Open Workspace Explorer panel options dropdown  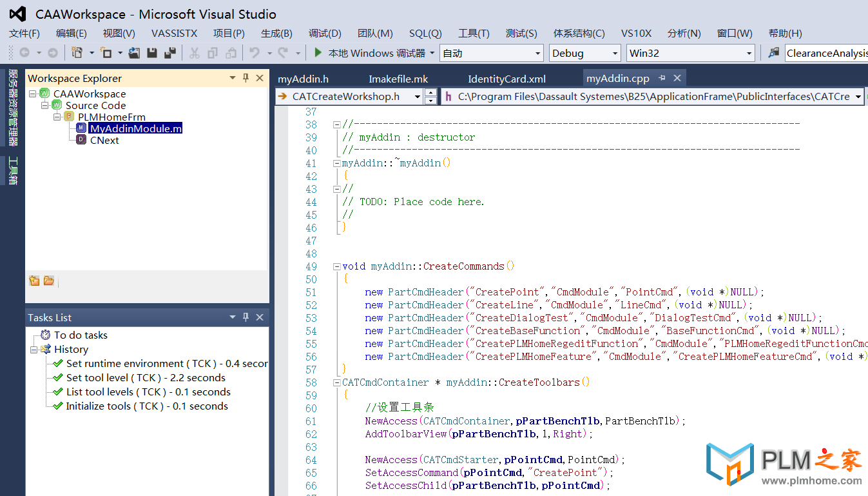233,78
